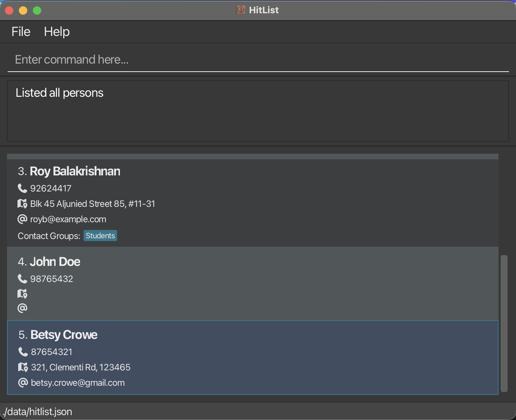Click John Doe's empty email @ icon
Viewport: 516px width, 420px height.
point(22,308)
